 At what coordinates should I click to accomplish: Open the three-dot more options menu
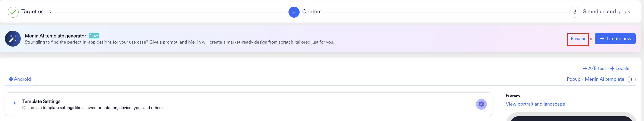pyautogui.click(x=631, y=80)
